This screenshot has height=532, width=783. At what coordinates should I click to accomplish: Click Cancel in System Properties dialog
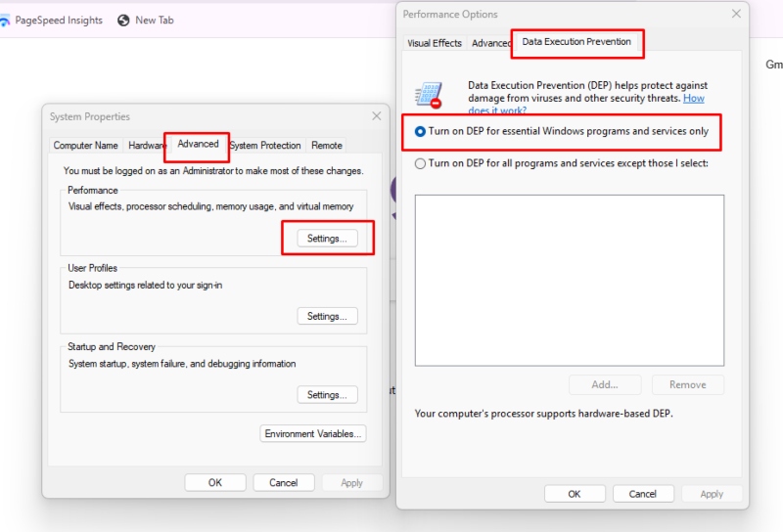(284, 482)
